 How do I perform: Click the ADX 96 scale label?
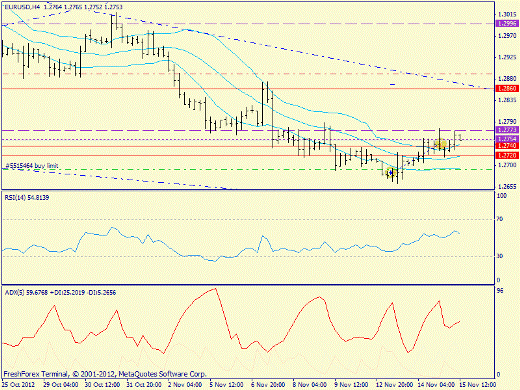(500, 291)
